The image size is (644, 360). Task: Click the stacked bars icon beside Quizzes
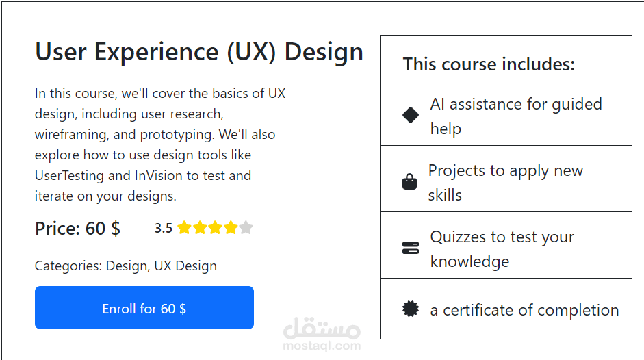pyautogui.click(x=411, y=248)
